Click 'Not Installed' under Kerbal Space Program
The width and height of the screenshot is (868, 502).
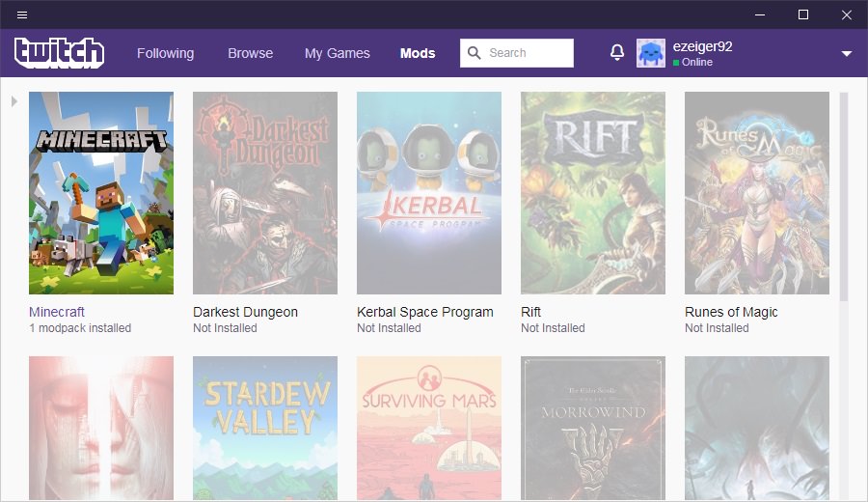click(389, 328)
